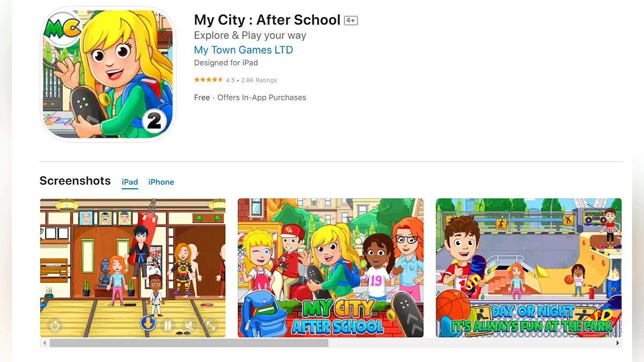Image resolution: width=644 pixels, height=362 pixels.
Task: Click the right scrollbar arrow
Action: [x=618, y=343]
